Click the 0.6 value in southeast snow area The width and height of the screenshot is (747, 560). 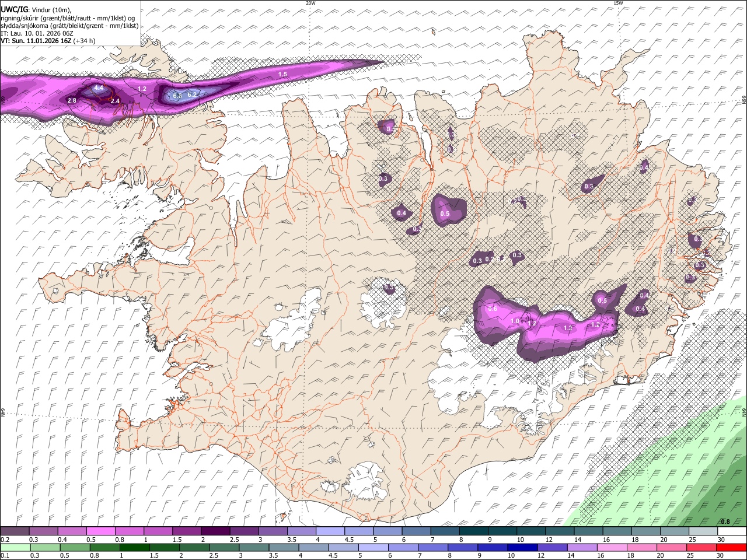pos(492,308)
